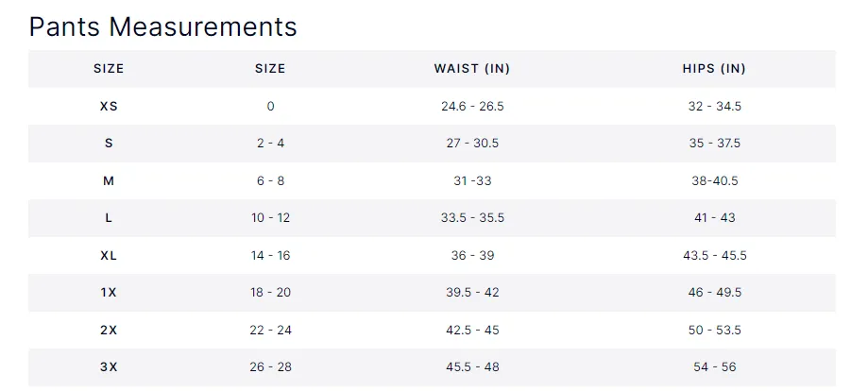Click the Pants Measurements heading
Viewport: 868px width, 391px height.
(x=163, y=26)
